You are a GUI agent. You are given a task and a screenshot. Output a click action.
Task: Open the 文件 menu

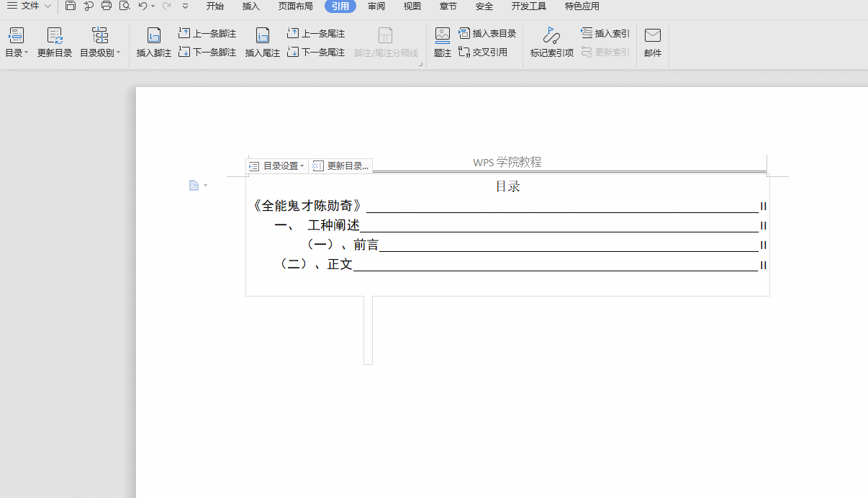(29, 6)
